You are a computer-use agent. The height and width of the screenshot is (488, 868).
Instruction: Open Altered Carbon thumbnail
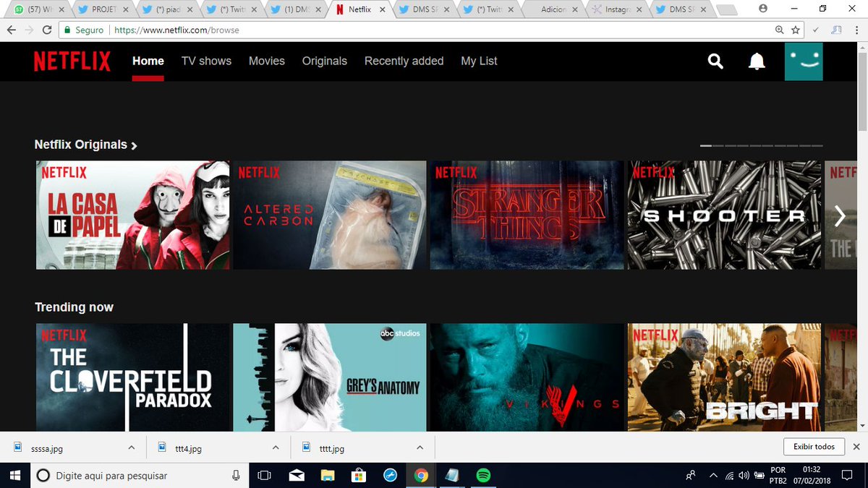(x=330, y=215)
